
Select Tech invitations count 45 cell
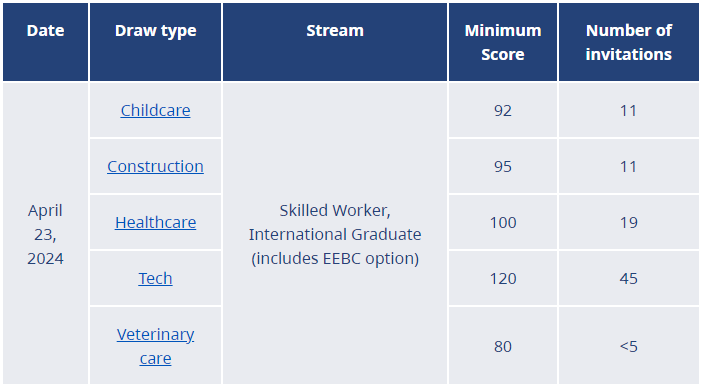(629, 278)
